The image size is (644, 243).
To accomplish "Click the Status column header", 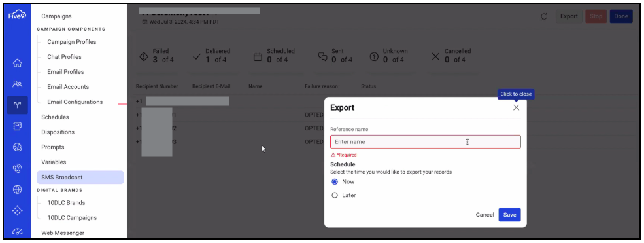I will [x=368, y=86].
